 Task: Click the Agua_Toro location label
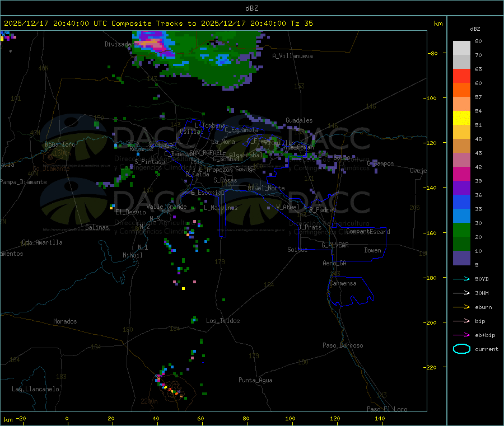pyautogui.click(x=60, y=144)
